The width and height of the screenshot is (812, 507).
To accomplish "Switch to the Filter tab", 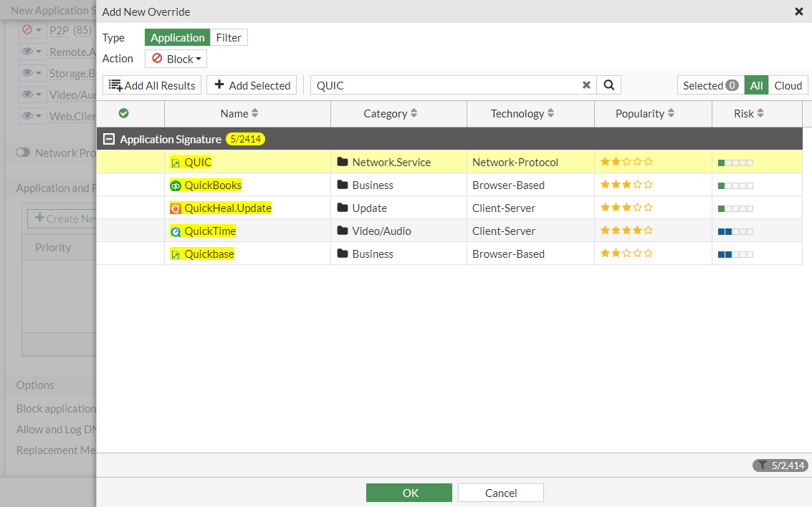I will [228, 37].
